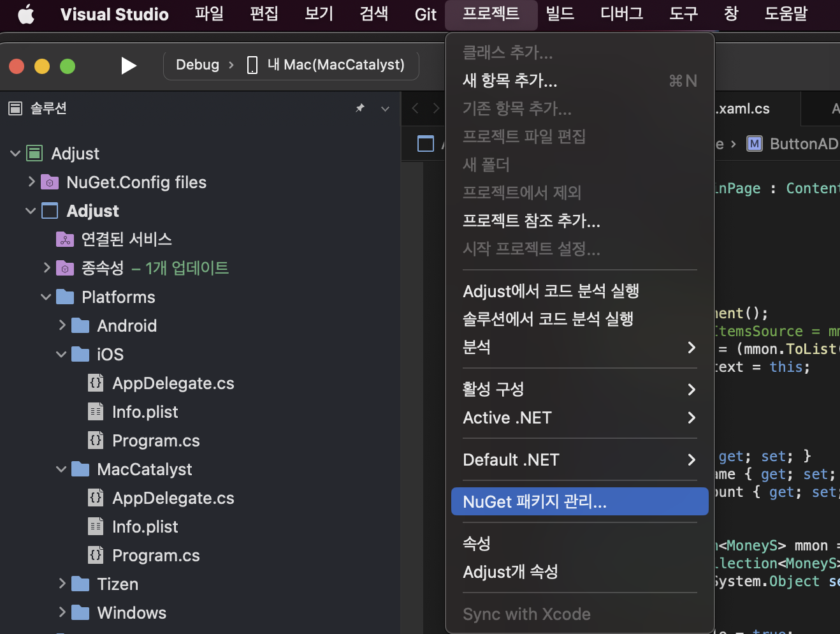
Task: Select Adjust에서 코드 분석 실행
Action: click(579, 291)
